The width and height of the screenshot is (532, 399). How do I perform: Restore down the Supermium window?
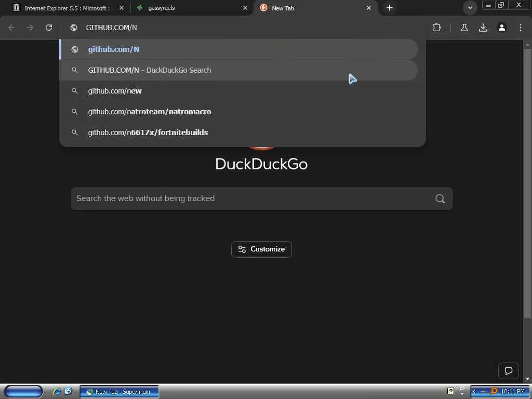(501, 5)
